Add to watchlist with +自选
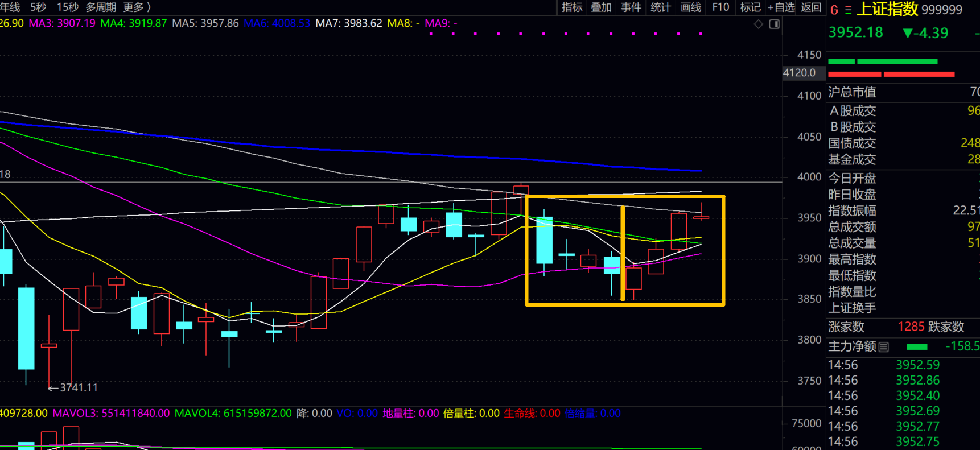 pos(781,7)
